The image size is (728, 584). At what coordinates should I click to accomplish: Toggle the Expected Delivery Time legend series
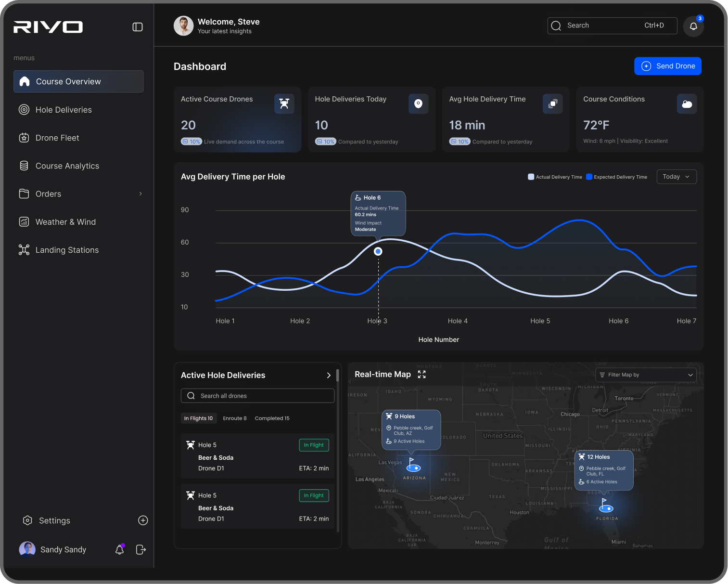coord(616,177)
